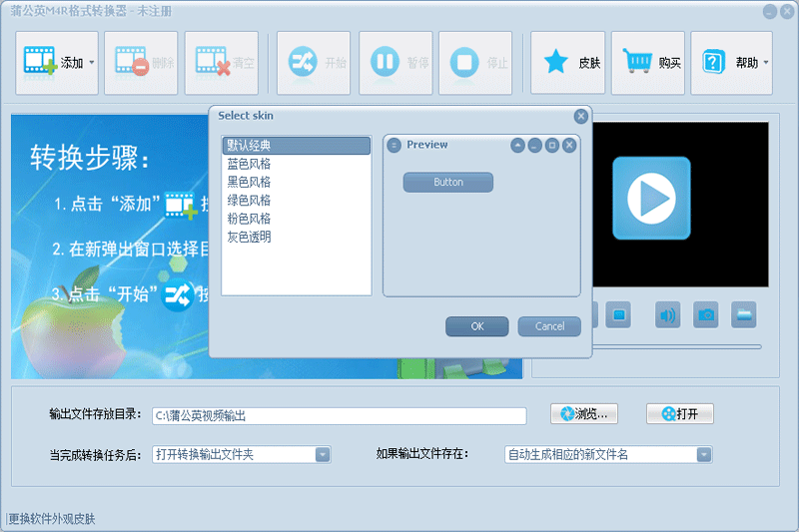Image resolution: width=799 pixels, height=532 pixels.
Task: Click the 添加 icon in step one instructions
Action: coord(181,206)
